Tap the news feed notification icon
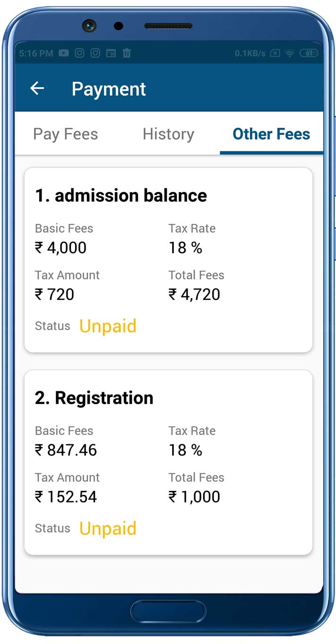 pyautogui.click(x=111, y=53)
